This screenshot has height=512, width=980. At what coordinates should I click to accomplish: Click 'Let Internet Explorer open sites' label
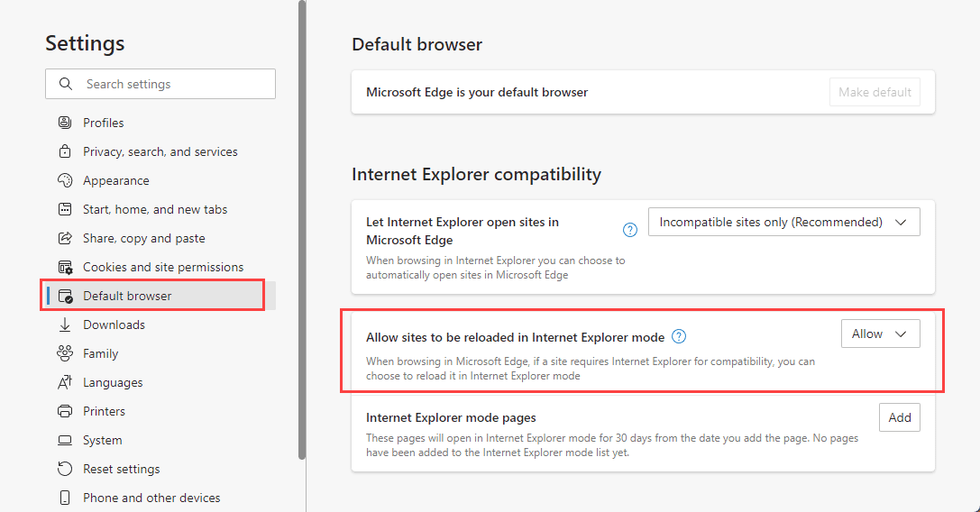(x=463, y=231)
